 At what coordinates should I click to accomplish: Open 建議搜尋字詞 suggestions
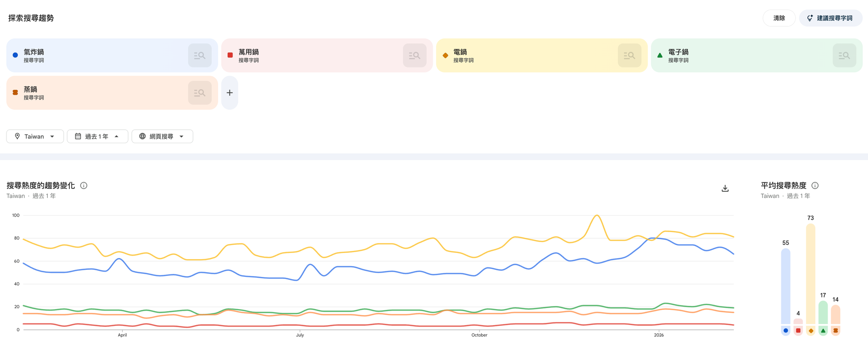tap(830, 18)
